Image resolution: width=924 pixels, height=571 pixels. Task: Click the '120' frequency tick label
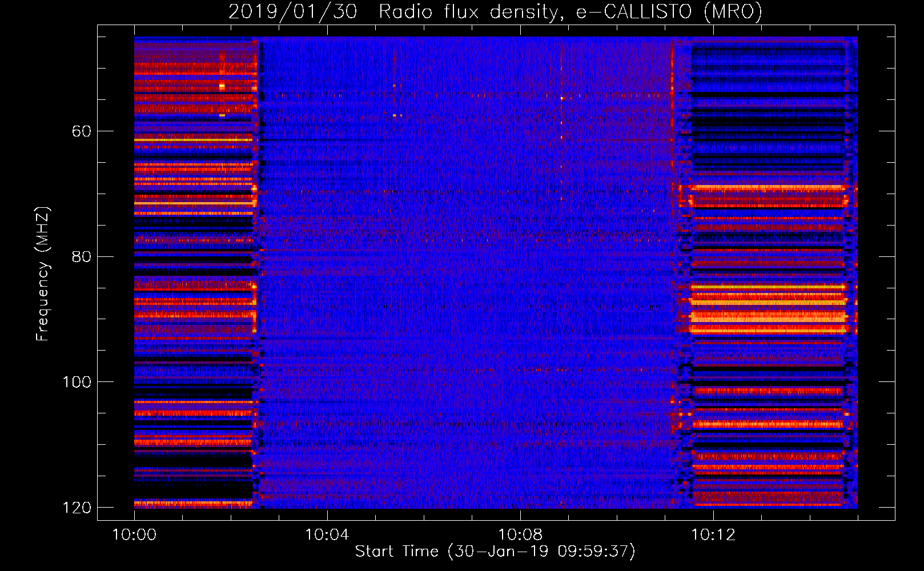pos(77,508)
